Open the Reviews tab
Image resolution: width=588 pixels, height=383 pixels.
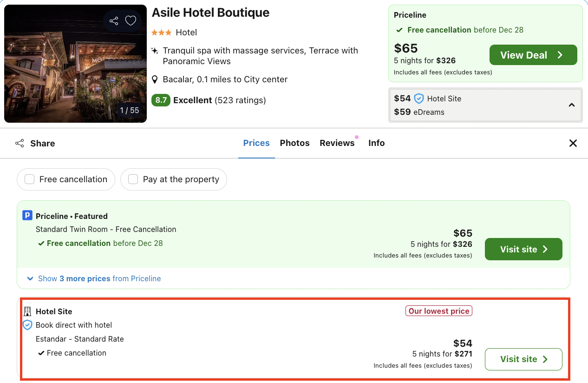(337, 143)
